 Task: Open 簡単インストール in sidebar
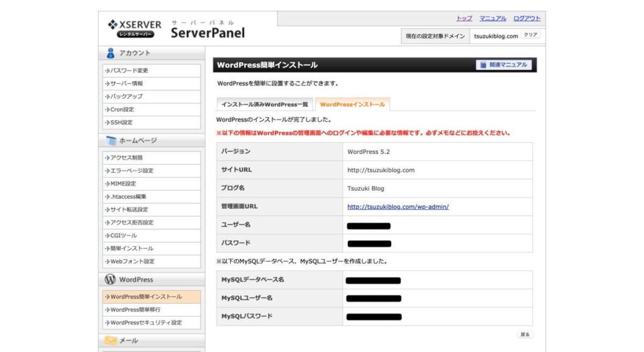[152, 248]
